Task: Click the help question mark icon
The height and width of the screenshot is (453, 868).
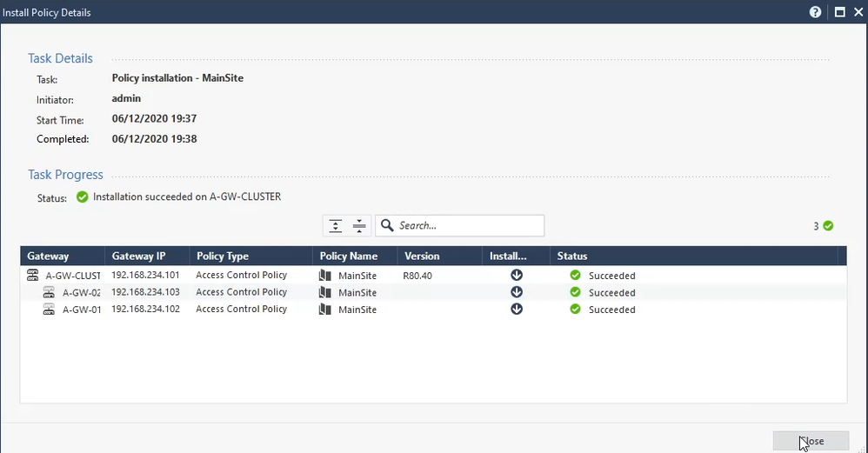Action: click(816, 12)
